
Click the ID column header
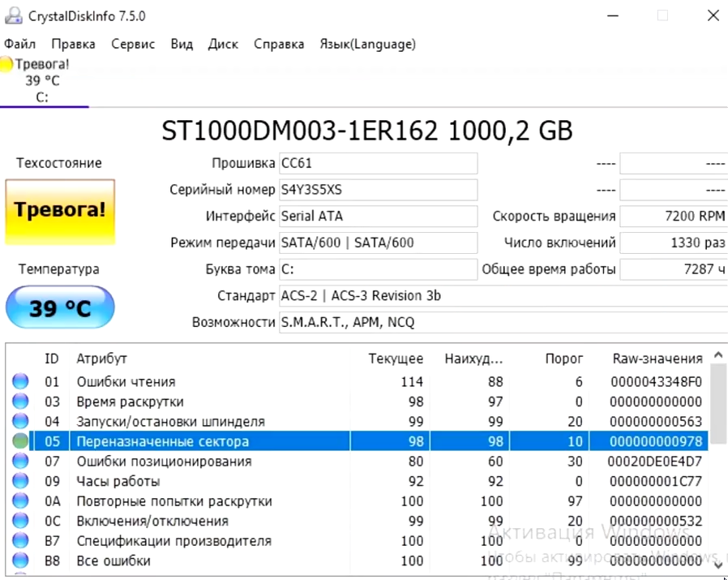pos(52,359)
